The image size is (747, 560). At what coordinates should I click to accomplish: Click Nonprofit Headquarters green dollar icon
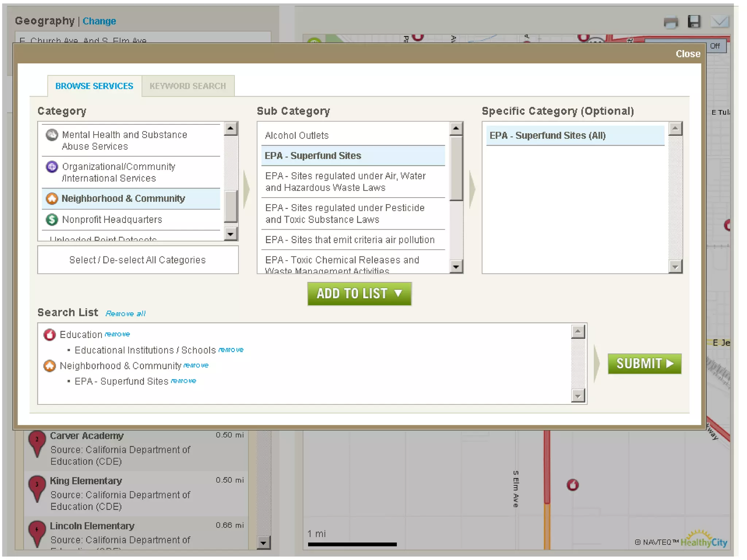click(x=52, y=219)
